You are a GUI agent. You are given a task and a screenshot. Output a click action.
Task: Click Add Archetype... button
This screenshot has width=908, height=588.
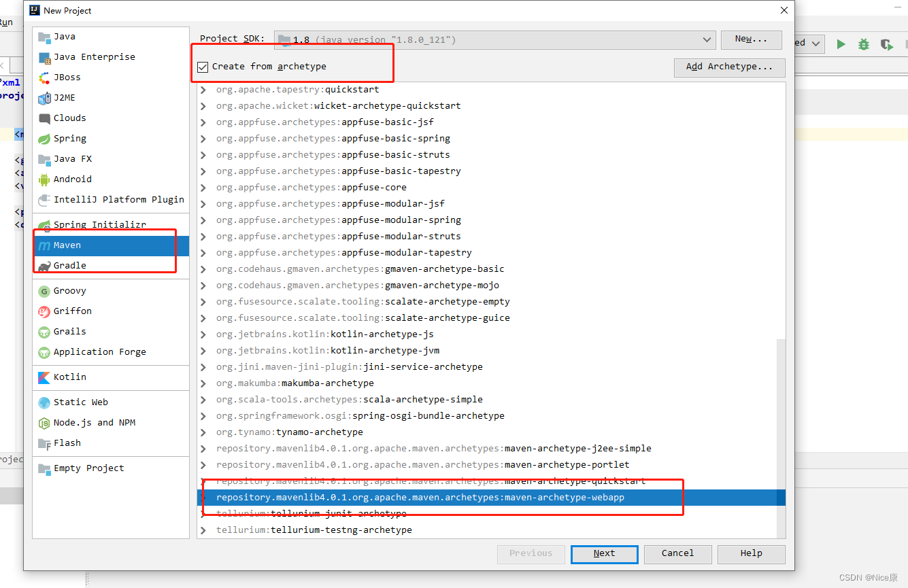point(730,67)
